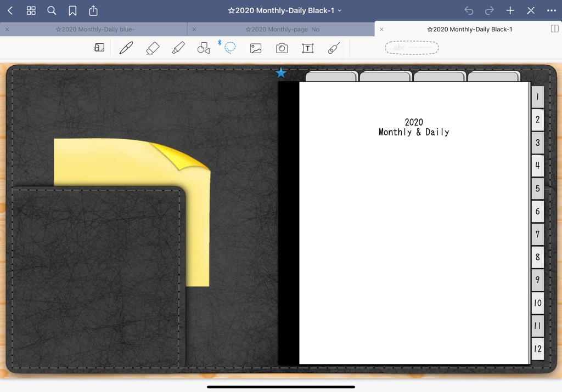
Task: Switch to the 2020 Monthly-Daily blue tab
Action: tap(95, 30)
